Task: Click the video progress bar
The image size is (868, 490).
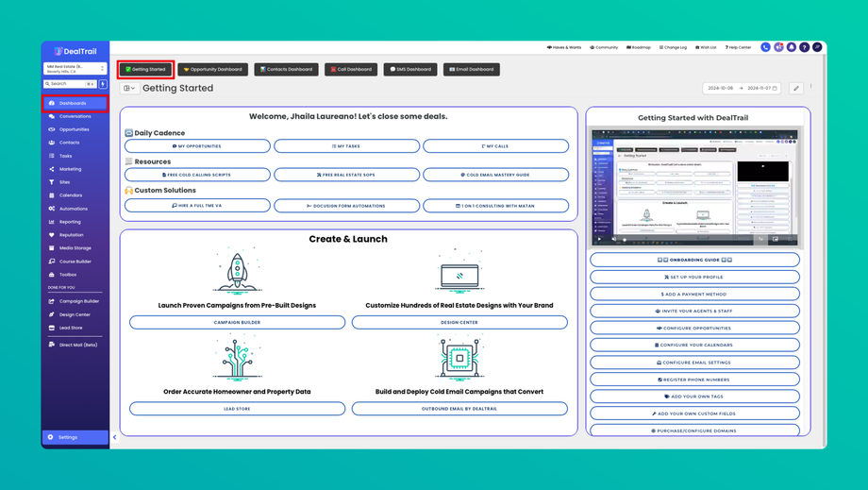Action: pyautogui.click(x=689, y=240)
